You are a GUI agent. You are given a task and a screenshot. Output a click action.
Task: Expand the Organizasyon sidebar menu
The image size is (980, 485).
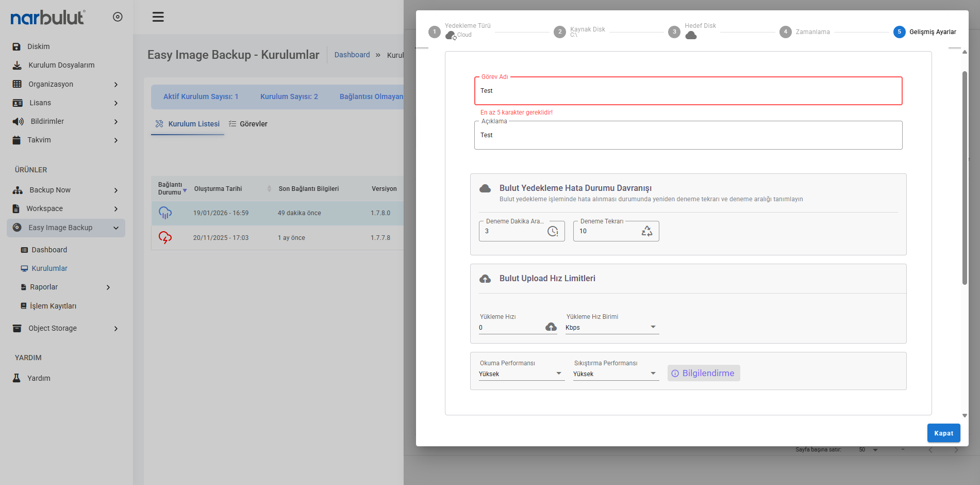(65, 84)
